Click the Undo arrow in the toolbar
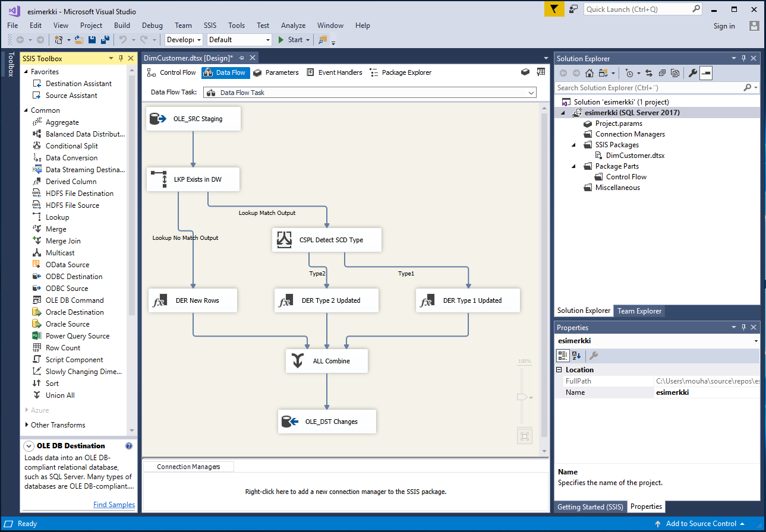This screenshot has height=532, width=766. (x=123, y=40)
